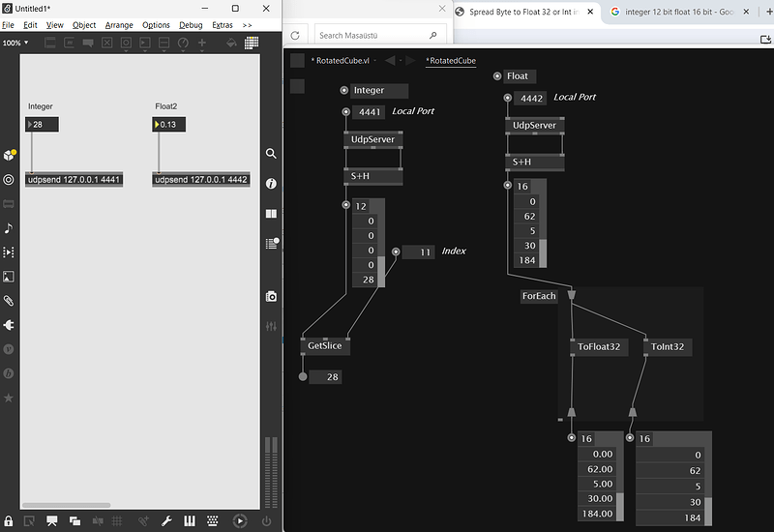Open the Max Console list icon
The width and height of the screenshot is (774, 532).
(272, 244)
